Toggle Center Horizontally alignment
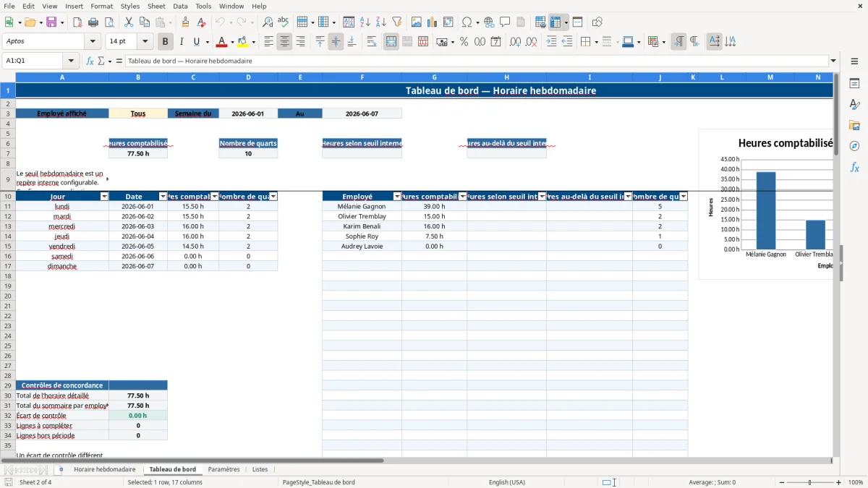Viewport: 868px width, 488px height. (x=284, y=42)
